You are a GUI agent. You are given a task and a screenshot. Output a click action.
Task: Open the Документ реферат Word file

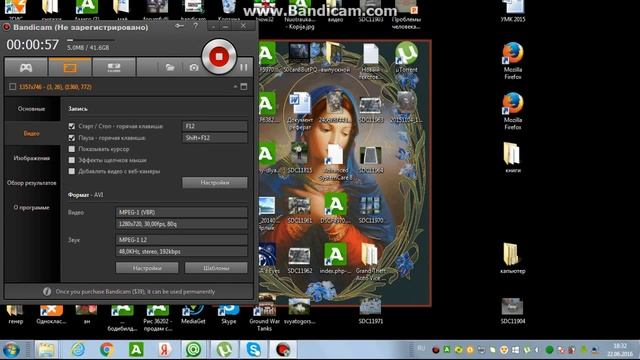[x=300, y=111]
